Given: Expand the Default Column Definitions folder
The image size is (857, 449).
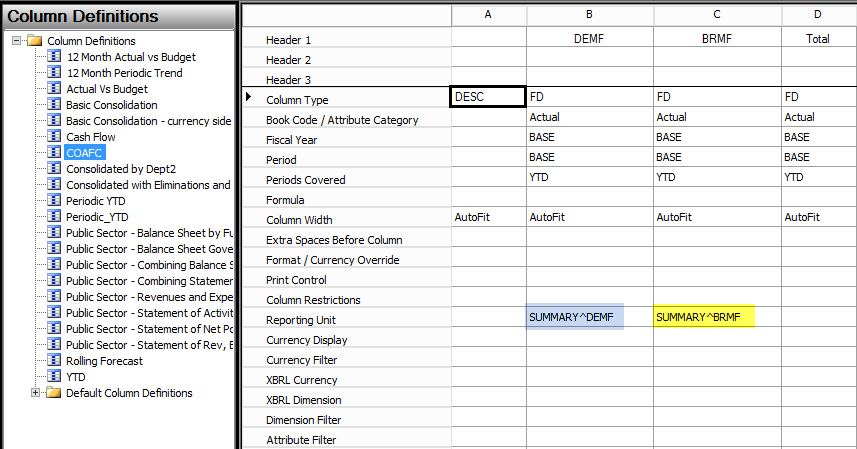Looking at the screenshot, I should tap(37, 393).
